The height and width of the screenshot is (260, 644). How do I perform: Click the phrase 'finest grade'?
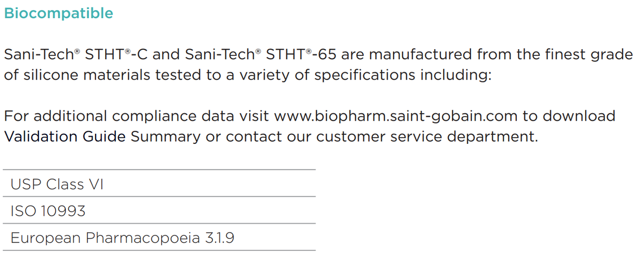tap(589, 54)
